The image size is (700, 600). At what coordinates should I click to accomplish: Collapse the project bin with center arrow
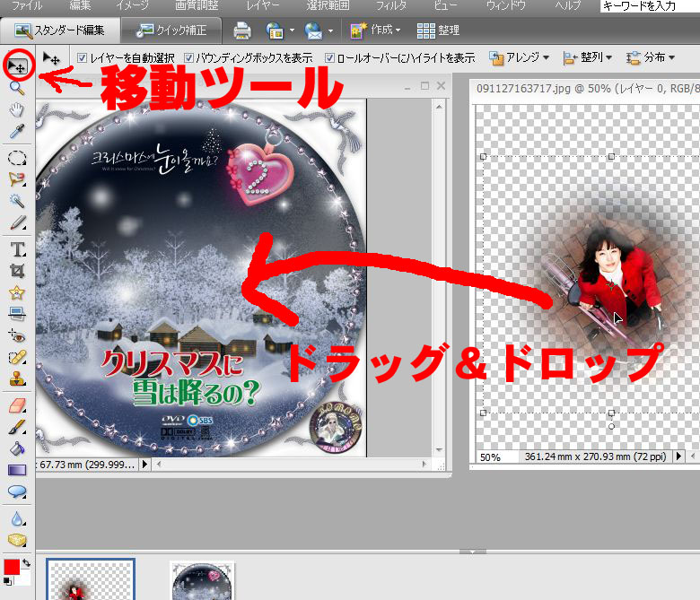point(472,552)
